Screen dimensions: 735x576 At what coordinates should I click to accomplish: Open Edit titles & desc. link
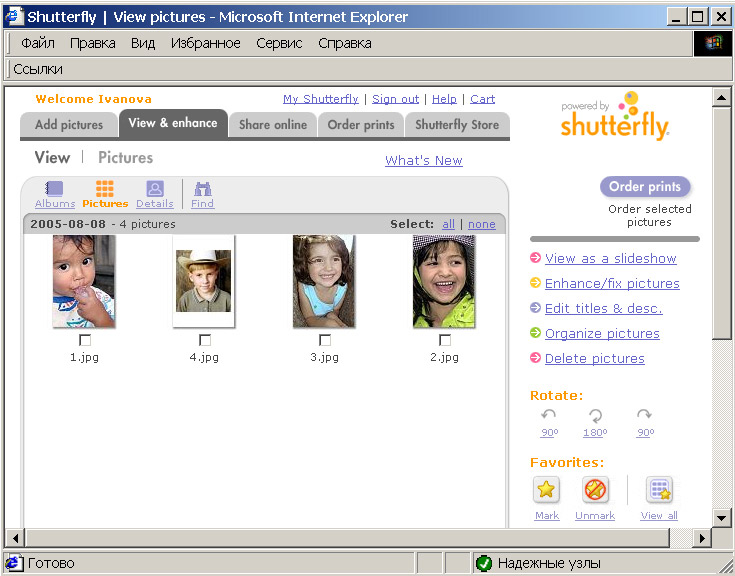(x=604, y=308)
